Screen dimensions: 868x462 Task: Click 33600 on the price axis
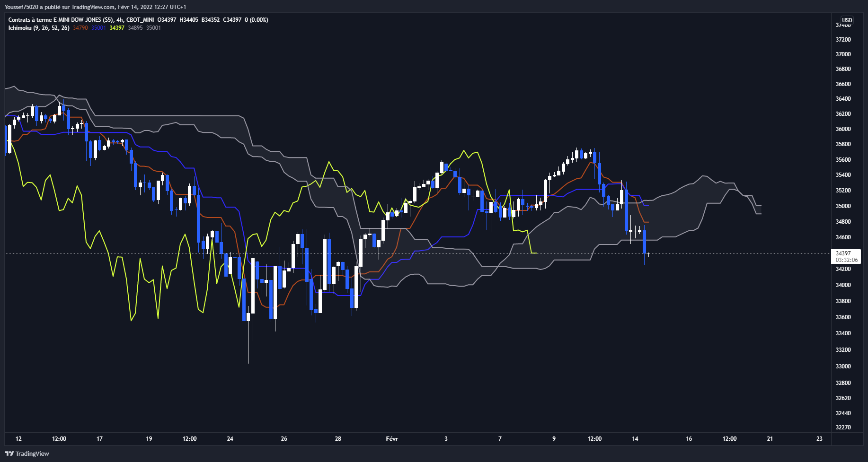[843, 317]
